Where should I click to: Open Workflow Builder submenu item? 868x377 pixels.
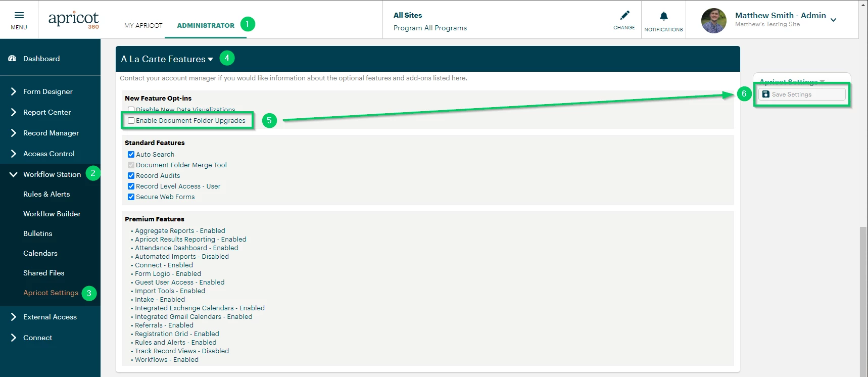(x=52, y=214)
